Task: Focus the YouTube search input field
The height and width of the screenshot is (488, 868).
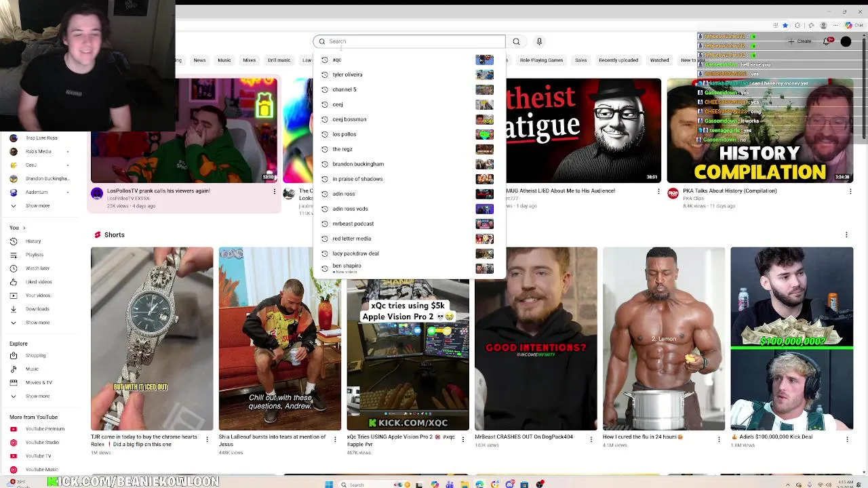Action: (x=409, y=41)
